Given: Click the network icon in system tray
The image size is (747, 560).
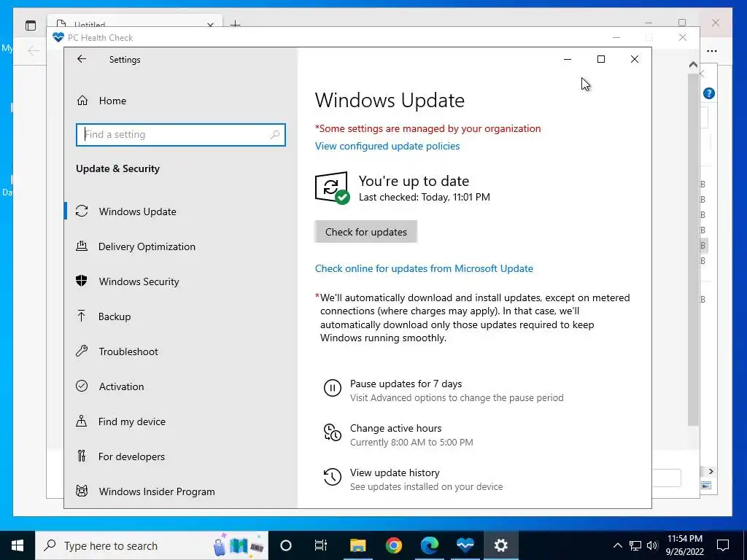Looking at the screenshot, I should pos(635,545).
